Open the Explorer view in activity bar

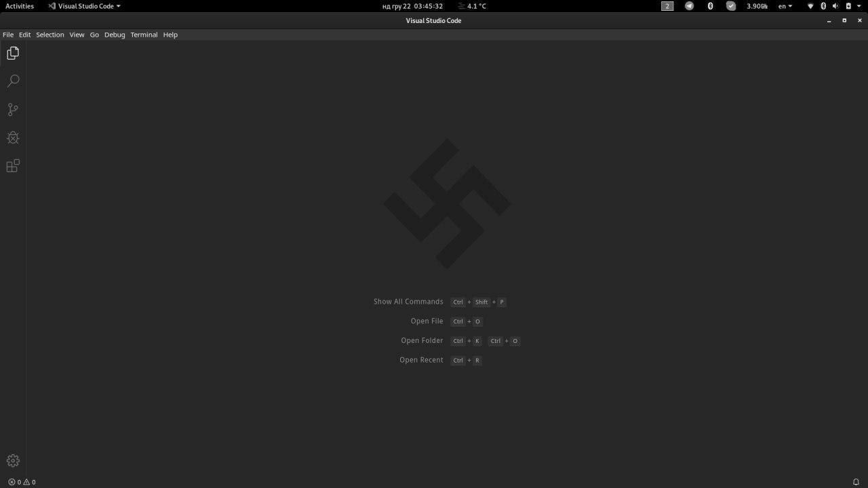pyautogui.click(x=13, y=53)
